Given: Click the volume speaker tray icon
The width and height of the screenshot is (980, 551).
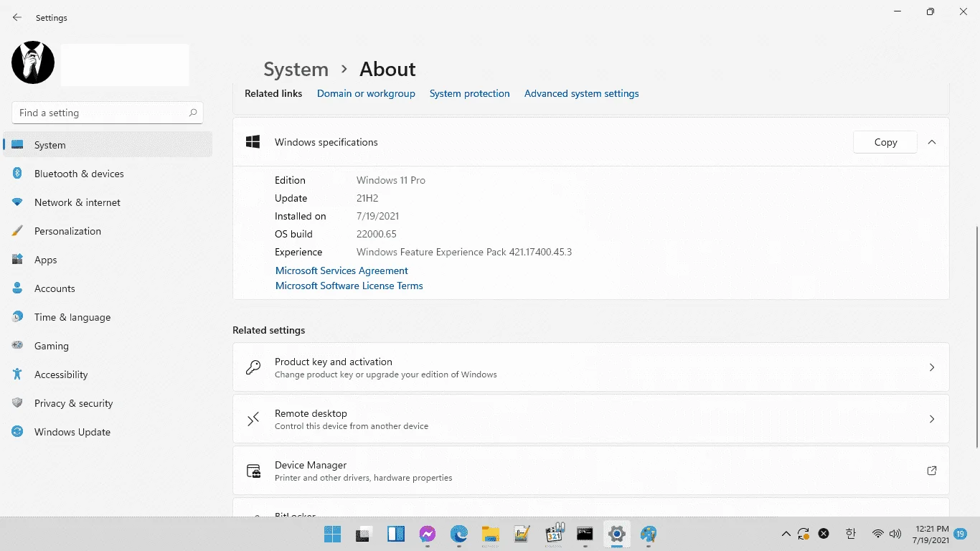Looking at the screenshot, I should (895, 534).
